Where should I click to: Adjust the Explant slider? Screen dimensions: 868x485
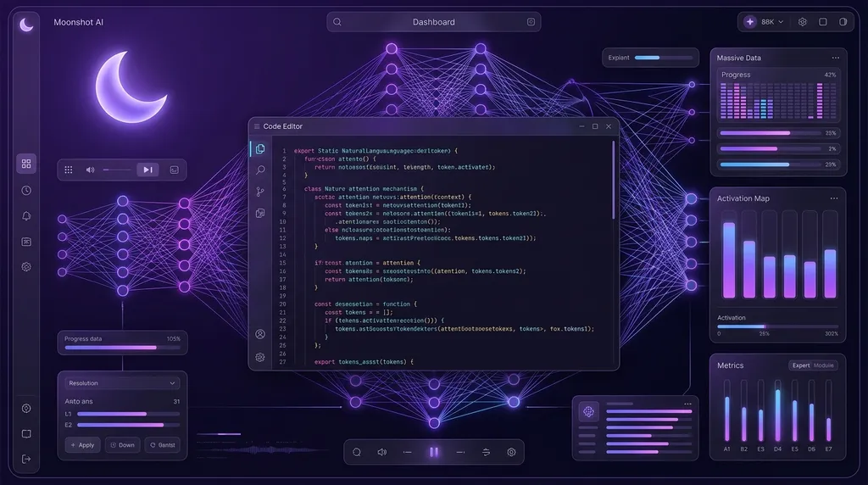pos(663,58)
